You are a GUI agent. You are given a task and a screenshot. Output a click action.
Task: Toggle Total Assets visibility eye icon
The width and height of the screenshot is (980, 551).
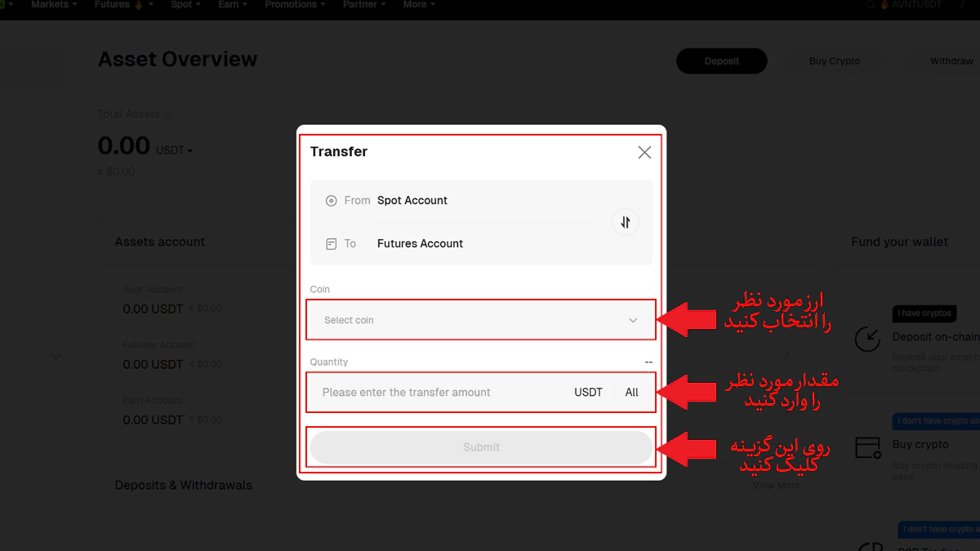coord(168,114)
